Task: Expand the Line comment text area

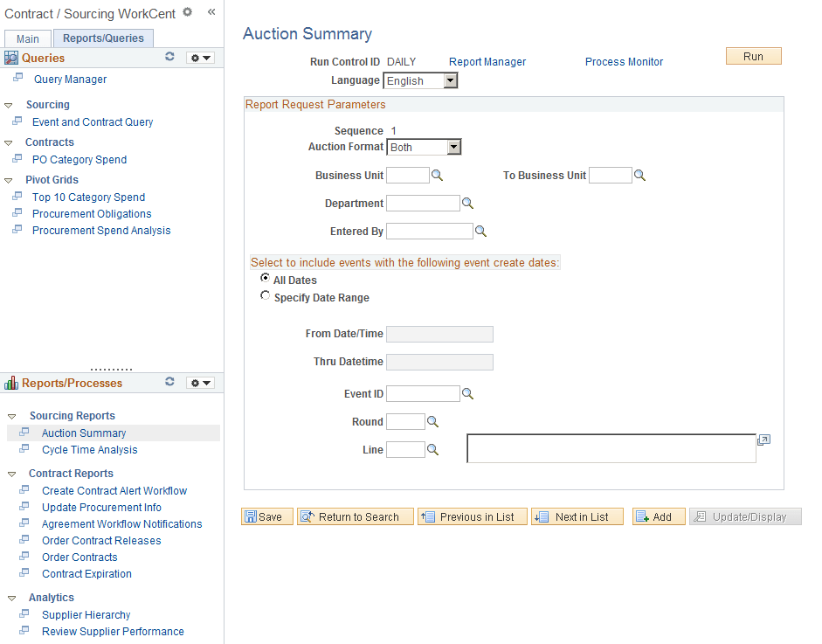Action: click(x=763, y=440)
